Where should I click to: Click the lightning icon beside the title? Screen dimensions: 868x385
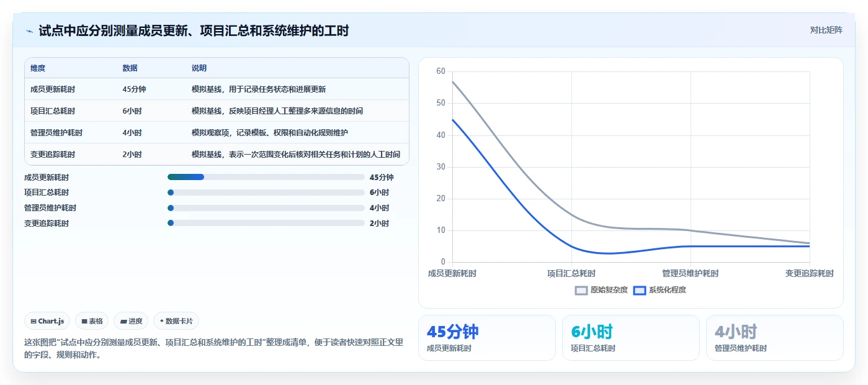29,30
